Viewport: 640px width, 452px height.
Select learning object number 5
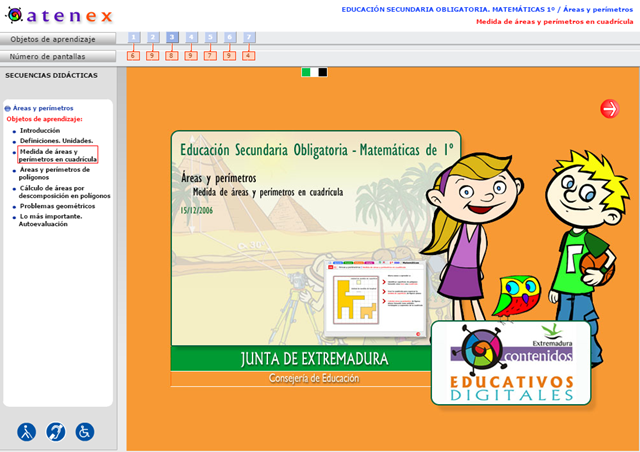(210, 38)
